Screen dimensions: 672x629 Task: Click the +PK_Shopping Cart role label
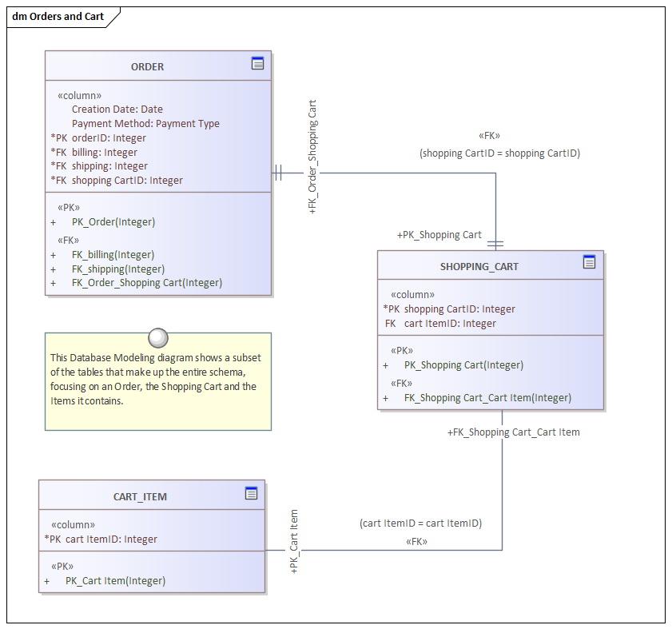pos(440,235)
